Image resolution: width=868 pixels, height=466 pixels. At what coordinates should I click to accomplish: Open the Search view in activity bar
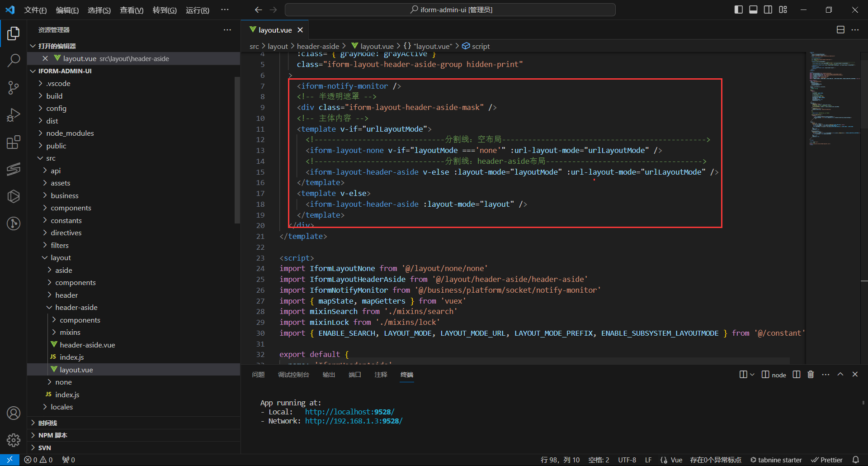[14, 60]
